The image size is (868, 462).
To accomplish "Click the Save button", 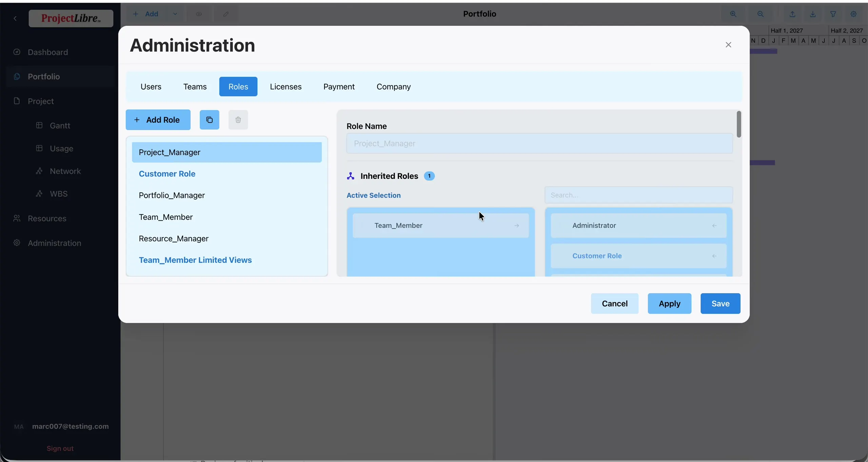I will (x=720, y=303).
